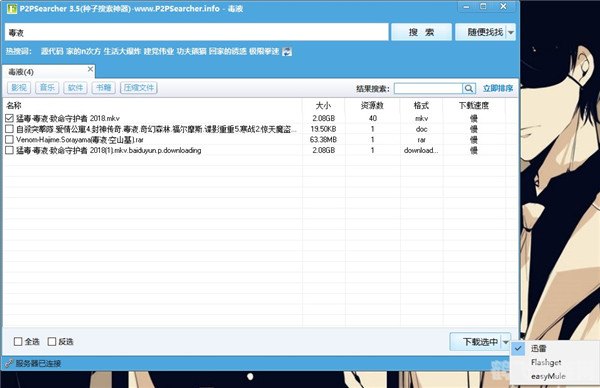This screenshot has width=600, height=388.
Task: Choose easyMule from download menu
Action: point(548,377)
